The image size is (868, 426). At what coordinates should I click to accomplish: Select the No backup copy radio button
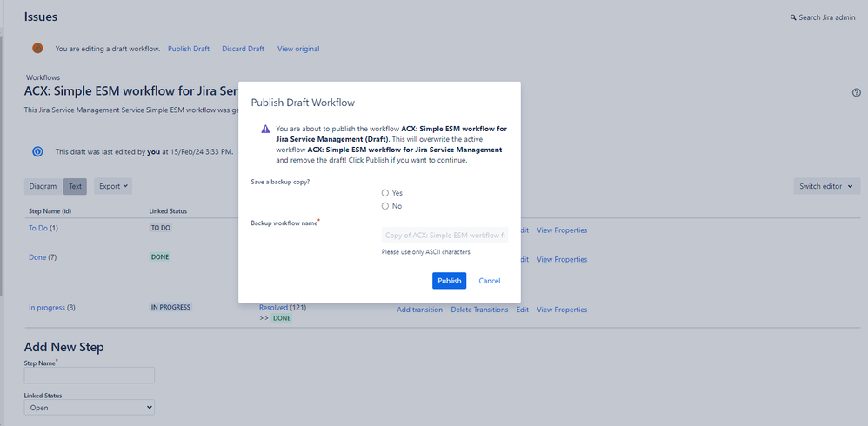point(385,206)
